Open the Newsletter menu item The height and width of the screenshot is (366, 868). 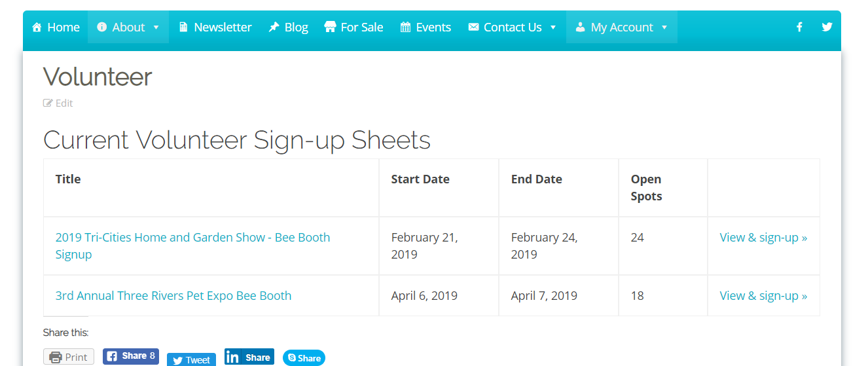pyautogui.click(x=215, y=27)
